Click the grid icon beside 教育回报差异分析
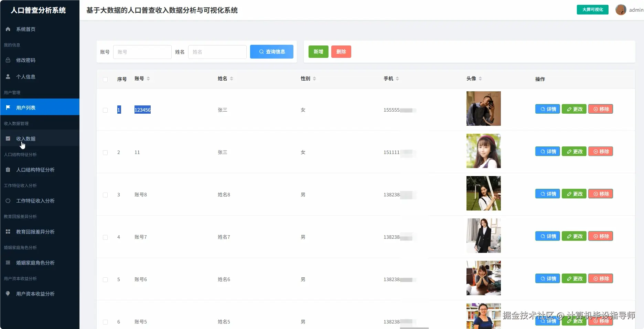Screen dimensions: 644x329 click(x=8, y=232)
